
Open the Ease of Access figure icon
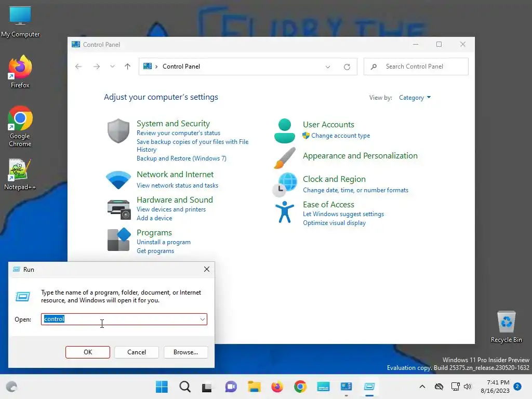pyautogui.click(x=284, y=212)
